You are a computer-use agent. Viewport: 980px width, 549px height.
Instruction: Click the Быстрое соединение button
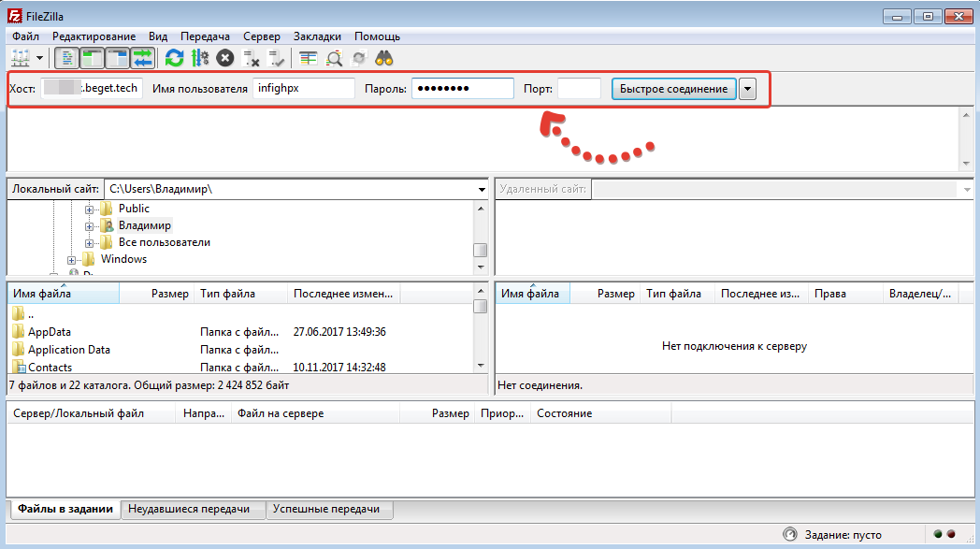click(x=673, y=89)
